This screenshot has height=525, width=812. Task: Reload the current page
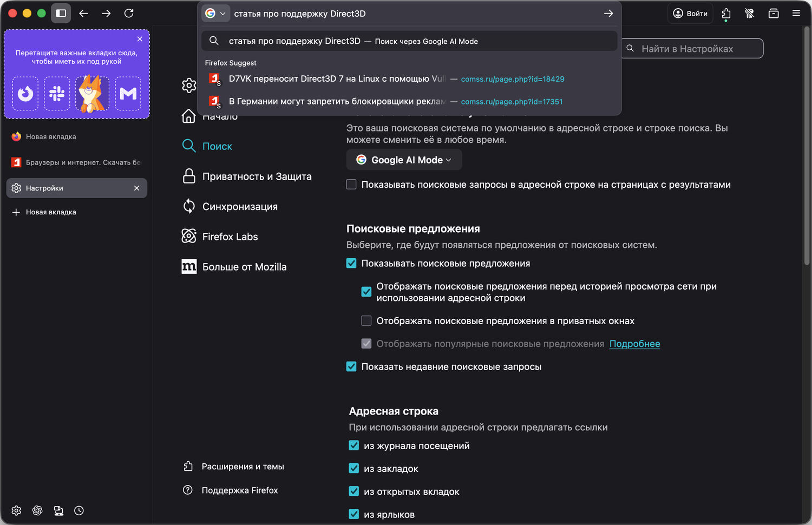(129, 14)
